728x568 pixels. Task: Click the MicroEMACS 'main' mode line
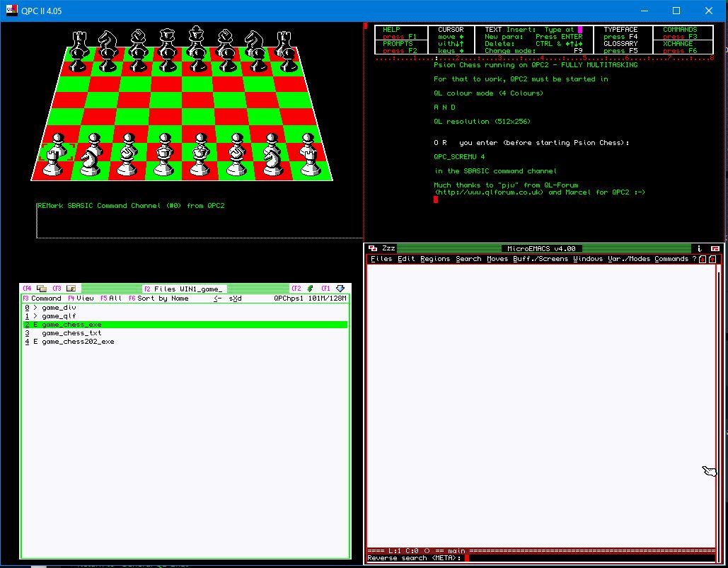pyautogui.click(x=541, y=551)
